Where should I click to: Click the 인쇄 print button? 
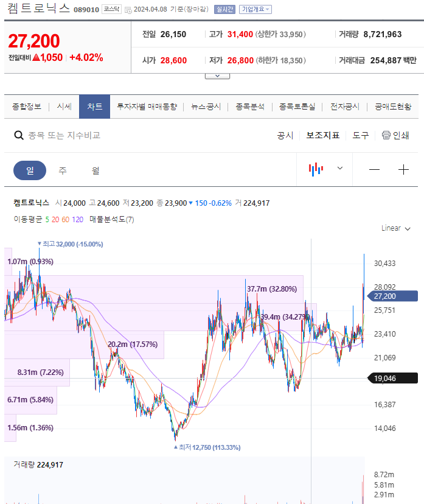click(x=395, y=135)
